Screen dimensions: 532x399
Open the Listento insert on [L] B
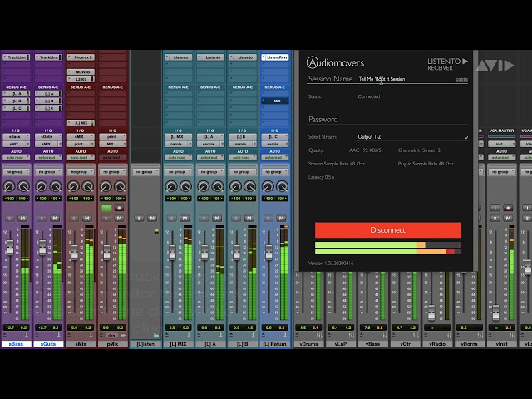click(243, 57)
